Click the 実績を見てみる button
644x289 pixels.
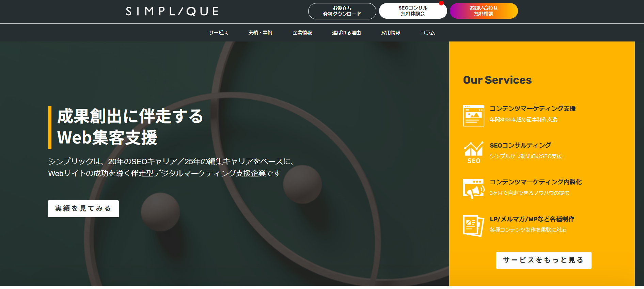83,209
